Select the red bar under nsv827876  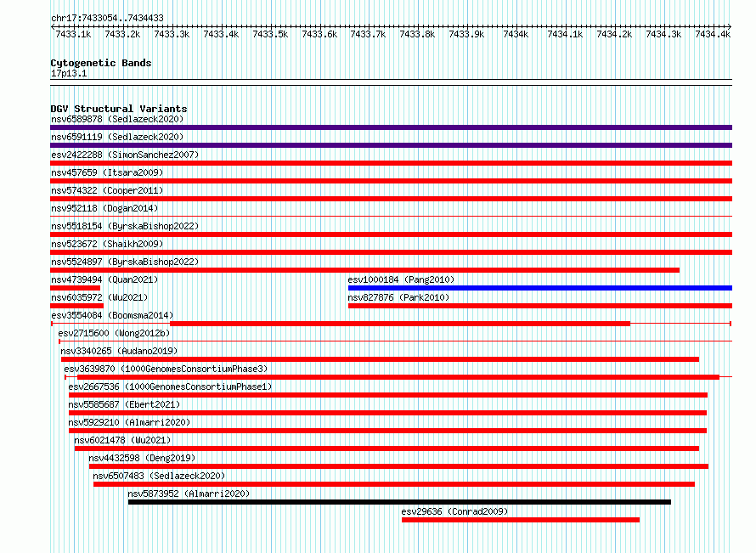(x=540, y=306)
